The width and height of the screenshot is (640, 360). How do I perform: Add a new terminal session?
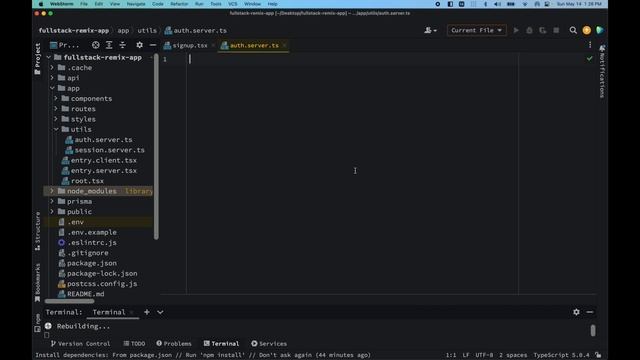click(x=147, y=312)
